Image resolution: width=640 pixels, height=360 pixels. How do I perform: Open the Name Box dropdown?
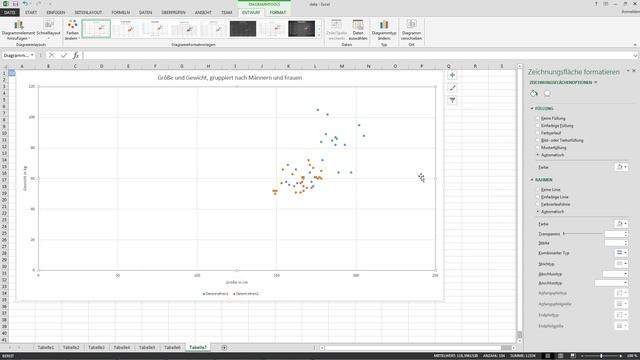[x=32, y=55]
